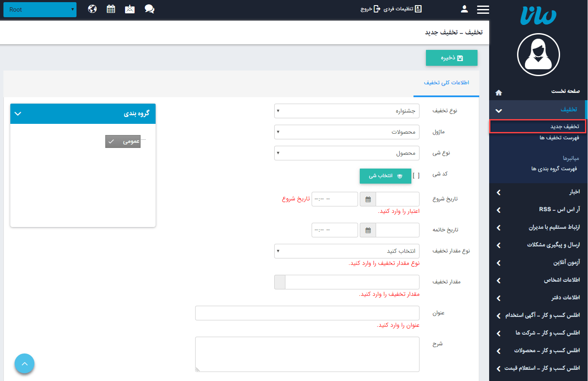Open the end date (تاریخ خاتمه) calendar picker icon

click(367, 230)
